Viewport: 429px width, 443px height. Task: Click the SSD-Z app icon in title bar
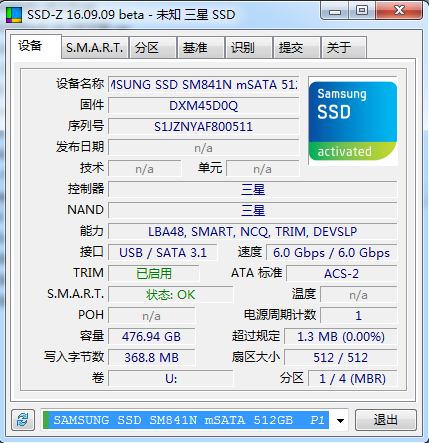(14, 15)
